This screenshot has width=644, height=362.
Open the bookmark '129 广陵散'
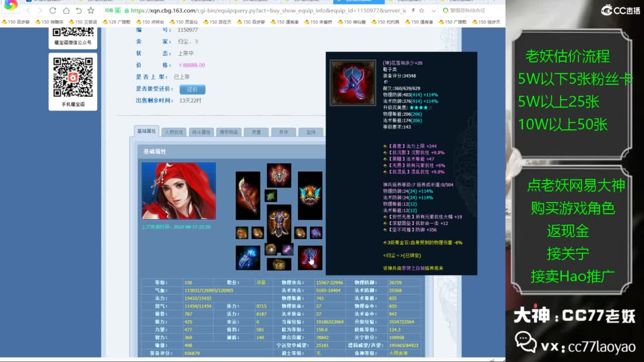(x=116, y=22)
